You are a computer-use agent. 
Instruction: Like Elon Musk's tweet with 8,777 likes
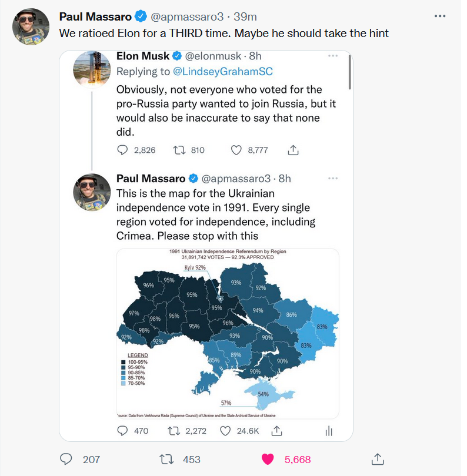236,150
